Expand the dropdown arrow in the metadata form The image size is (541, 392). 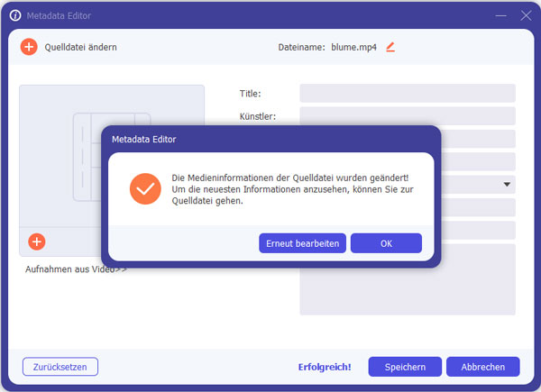(507, 184)
